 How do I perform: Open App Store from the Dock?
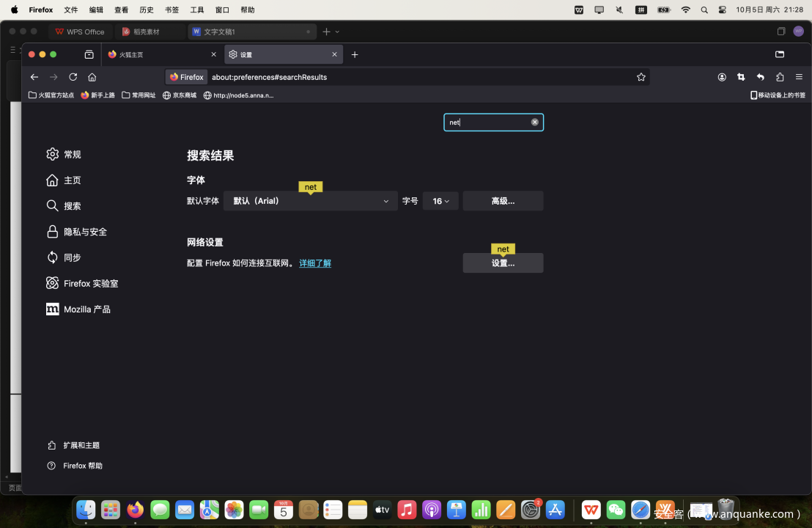(x=556, y=510)
